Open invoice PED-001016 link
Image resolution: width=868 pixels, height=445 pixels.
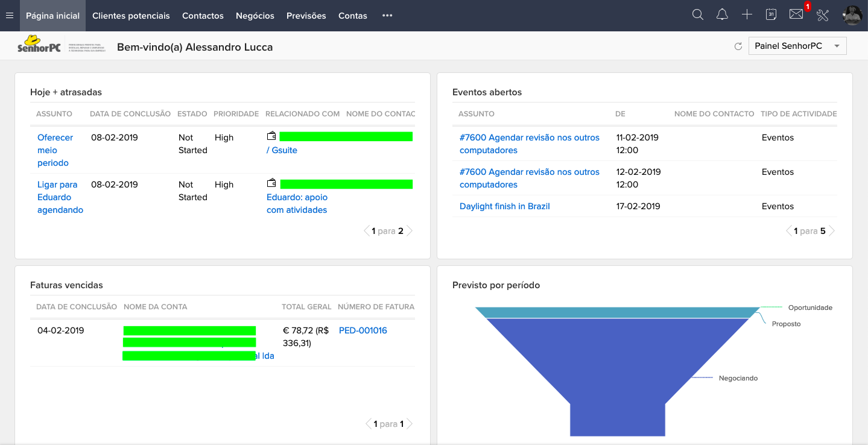363,330
